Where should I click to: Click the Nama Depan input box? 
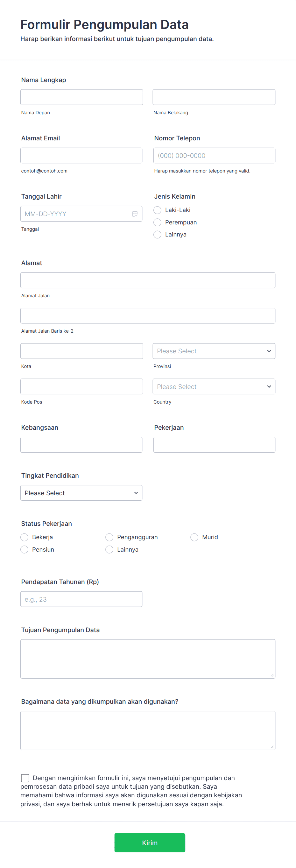click(x=81, y=97)
